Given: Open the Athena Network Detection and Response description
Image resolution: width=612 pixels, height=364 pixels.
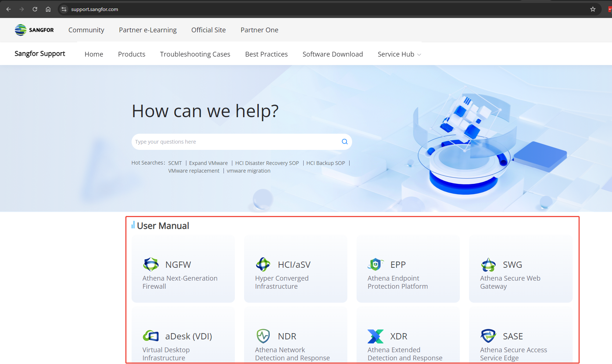Looking at the screenshot, I should [x=293, y=354].
